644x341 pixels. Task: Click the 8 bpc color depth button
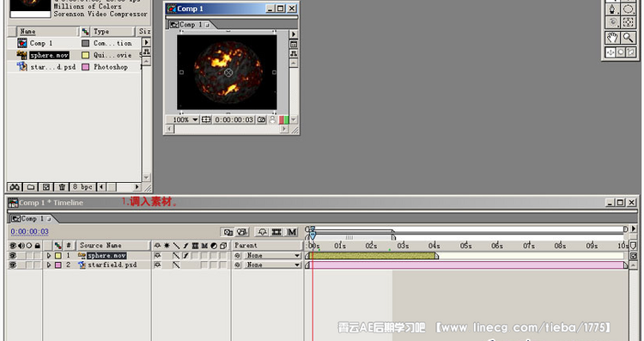coord(82,187)
